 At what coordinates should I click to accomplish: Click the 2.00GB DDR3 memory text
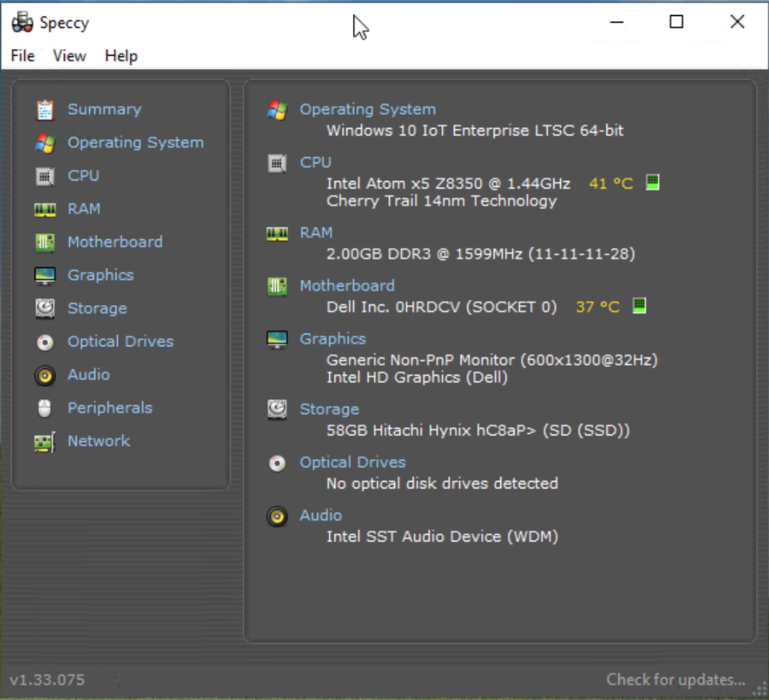(x=481, y=254)
